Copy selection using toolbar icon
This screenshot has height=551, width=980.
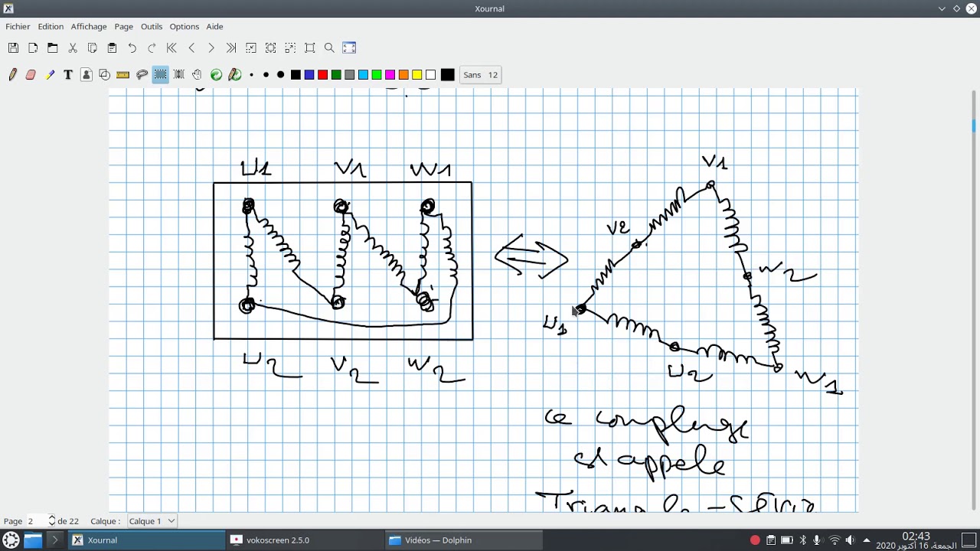point(93,48)
